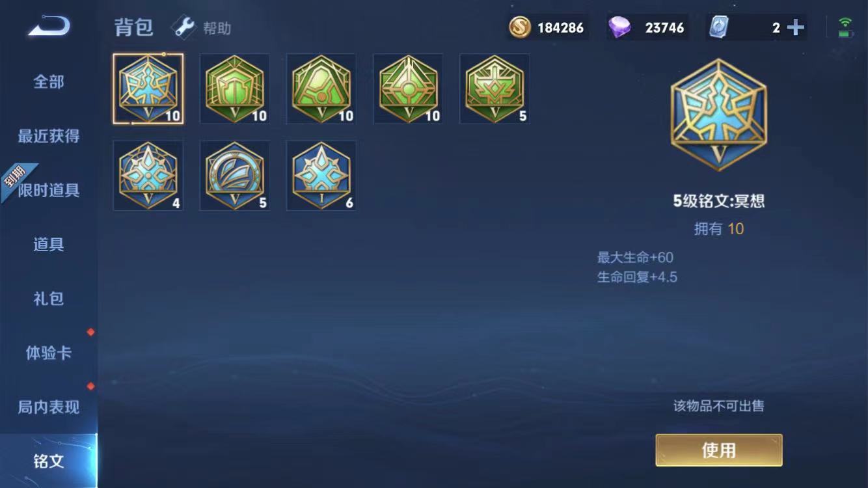Switch to the 礼包 tab
Screen dimensions: 868x488
pos(49,299)
